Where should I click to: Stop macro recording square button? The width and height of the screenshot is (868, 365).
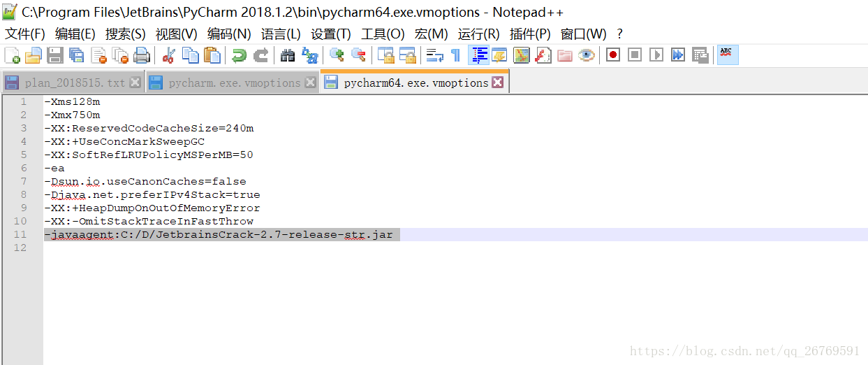coord(635,55)
